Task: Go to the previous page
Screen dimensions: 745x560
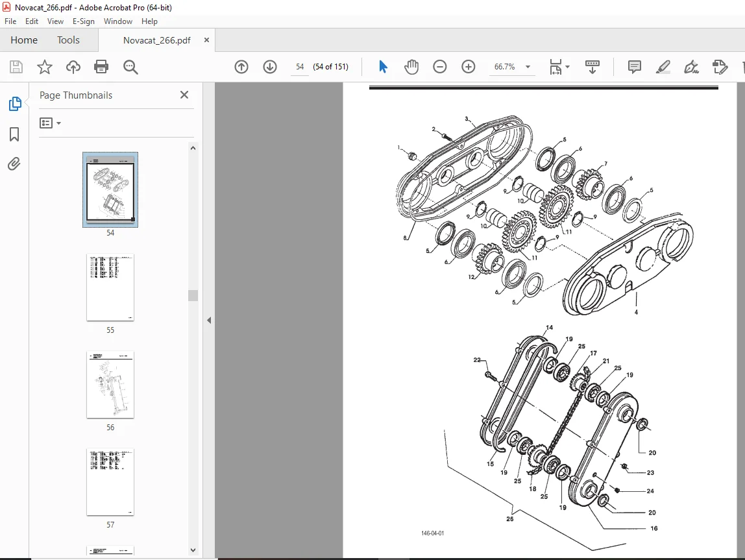Action: (241, 67)
